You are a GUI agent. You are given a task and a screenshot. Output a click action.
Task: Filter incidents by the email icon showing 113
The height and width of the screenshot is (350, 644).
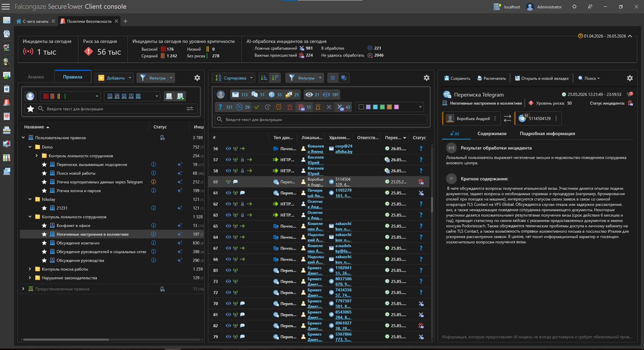pos(239,95)
